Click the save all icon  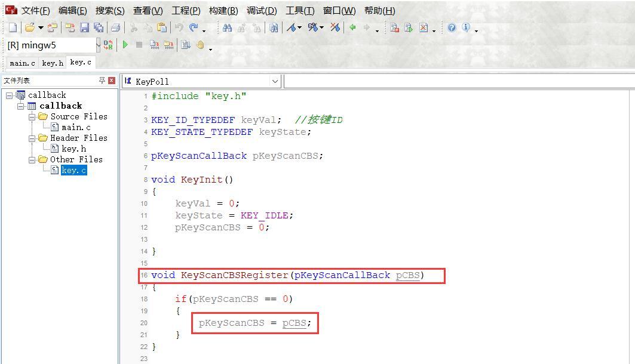tap(99, 27)
